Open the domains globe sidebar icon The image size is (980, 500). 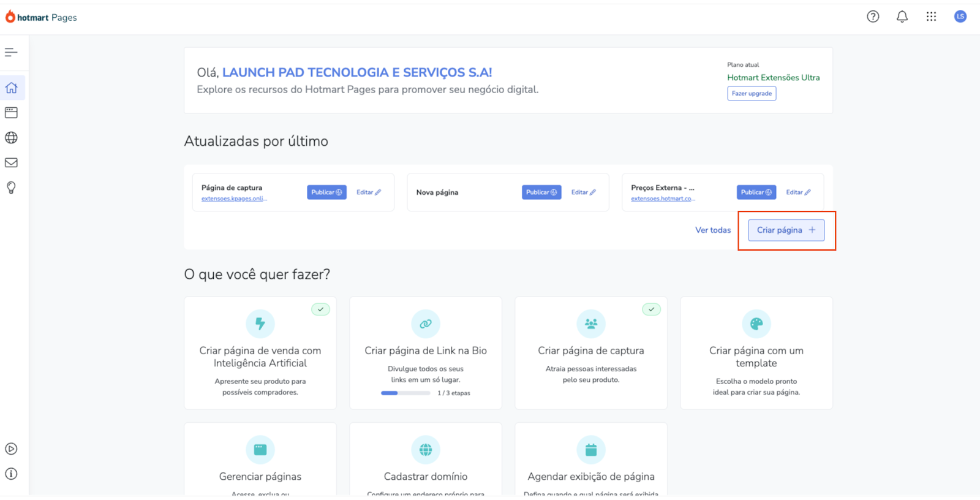(11, 138)
